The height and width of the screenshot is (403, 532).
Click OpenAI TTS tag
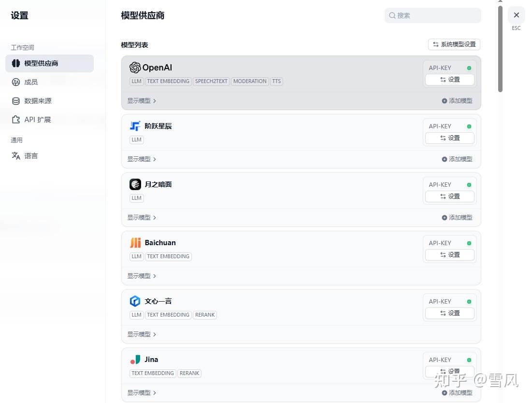coord(276,82)
